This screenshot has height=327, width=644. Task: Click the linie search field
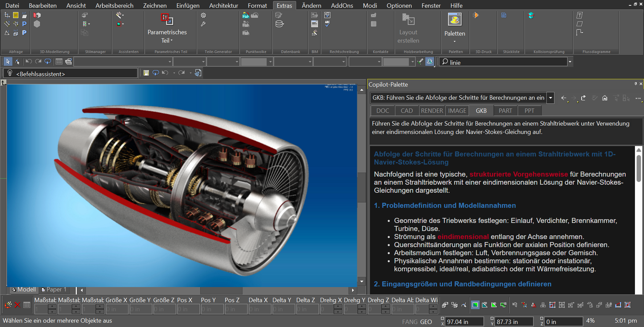click(x=503, y=62)
